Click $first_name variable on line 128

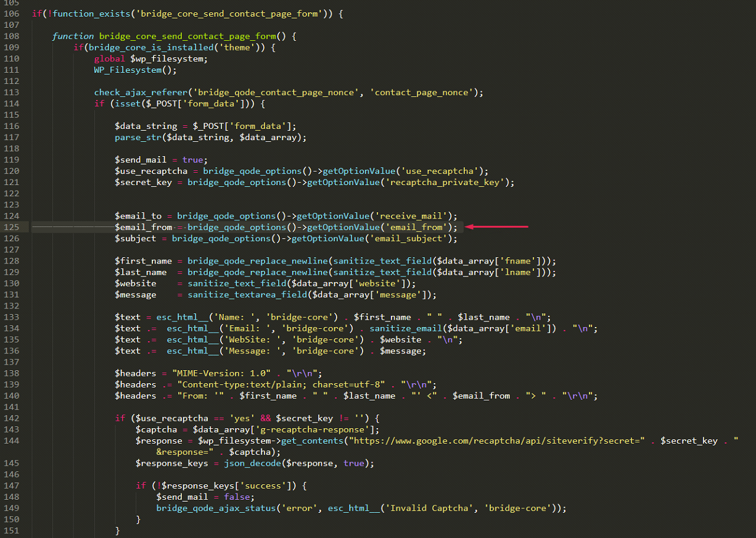143,261
